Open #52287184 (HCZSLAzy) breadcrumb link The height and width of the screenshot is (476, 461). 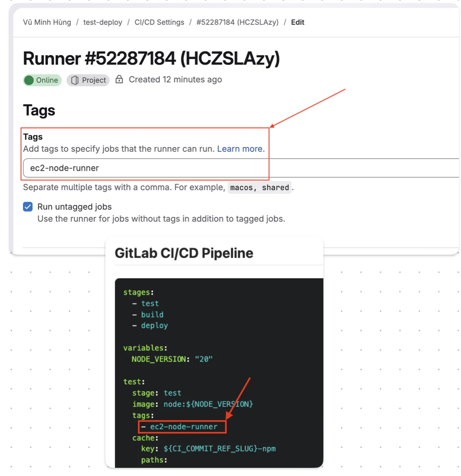pyautogui.click(x=237, y=22)
